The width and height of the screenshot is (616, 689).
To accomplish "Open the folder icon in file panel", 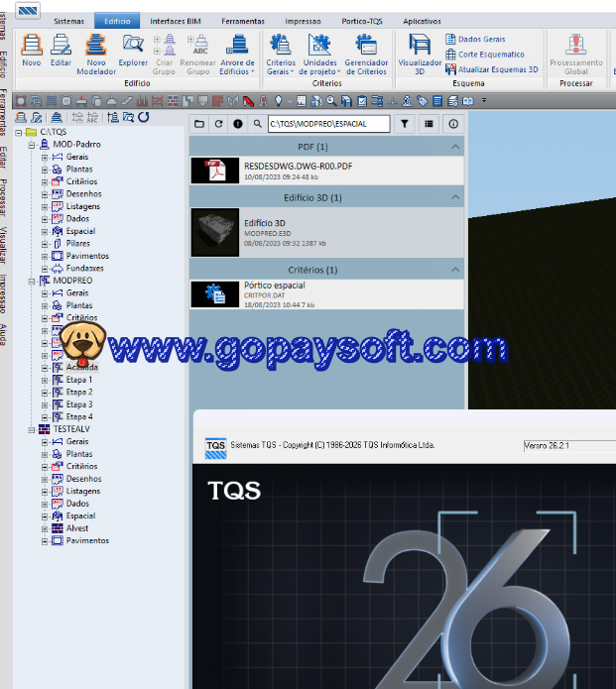I will (x=199, y=124).
